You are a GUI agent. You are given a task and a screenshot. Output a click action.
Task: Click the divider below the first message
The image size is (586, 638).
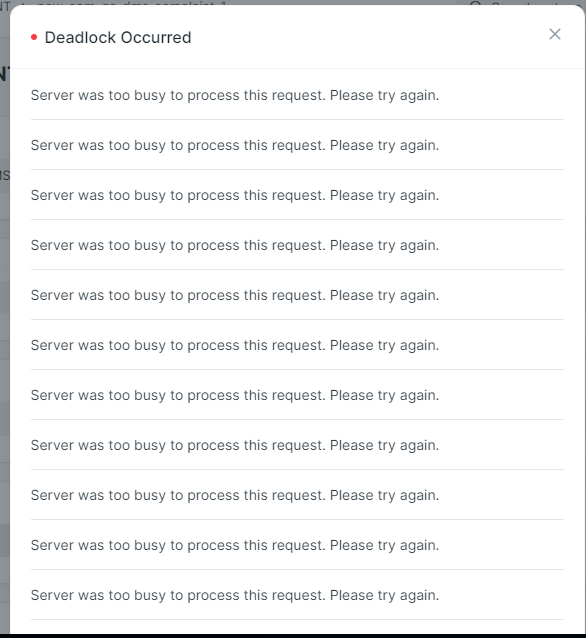(x=297, y=120)
